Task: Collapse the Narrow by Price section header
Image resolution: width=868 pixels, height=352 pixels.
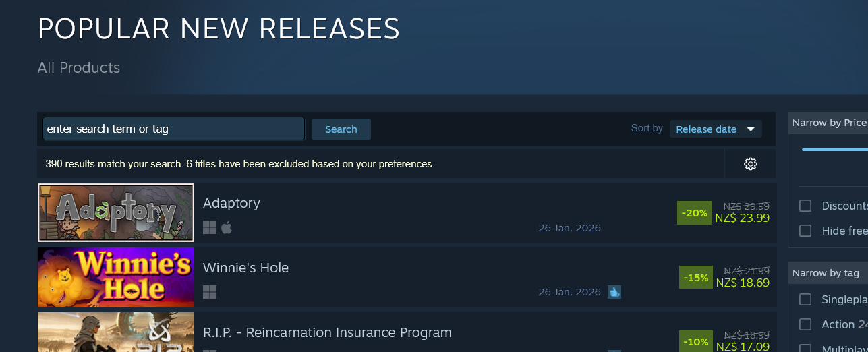Action: 829,123
